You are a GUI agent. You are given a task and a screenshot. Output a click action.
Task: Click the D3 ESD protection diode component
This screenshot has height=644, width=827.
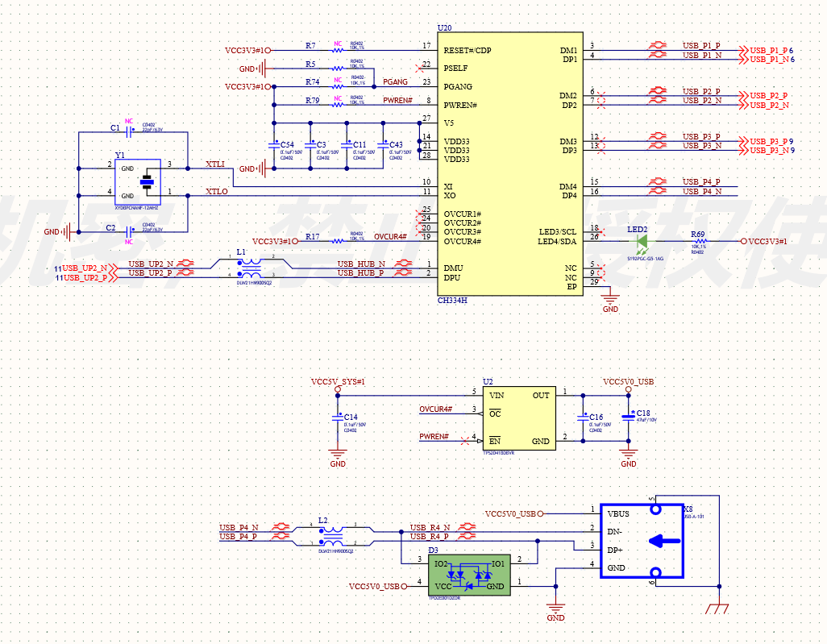[468, 575]
